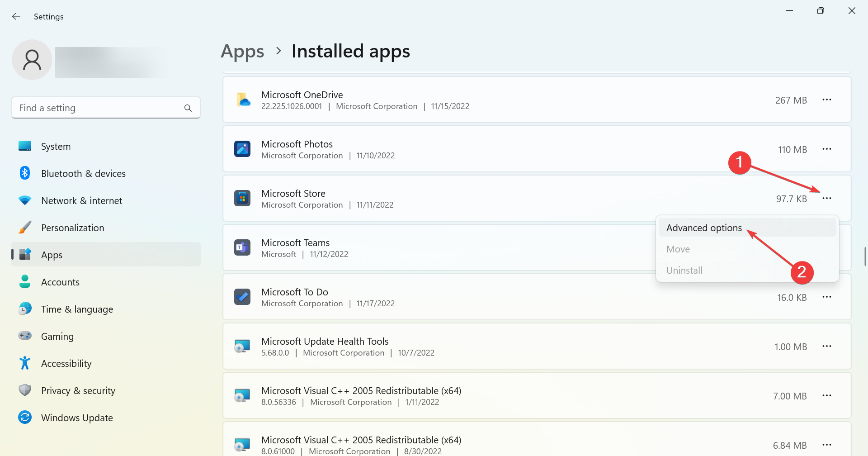Open Bluetooth & devices settings
The image size is (868, 456).
(106, 173)
